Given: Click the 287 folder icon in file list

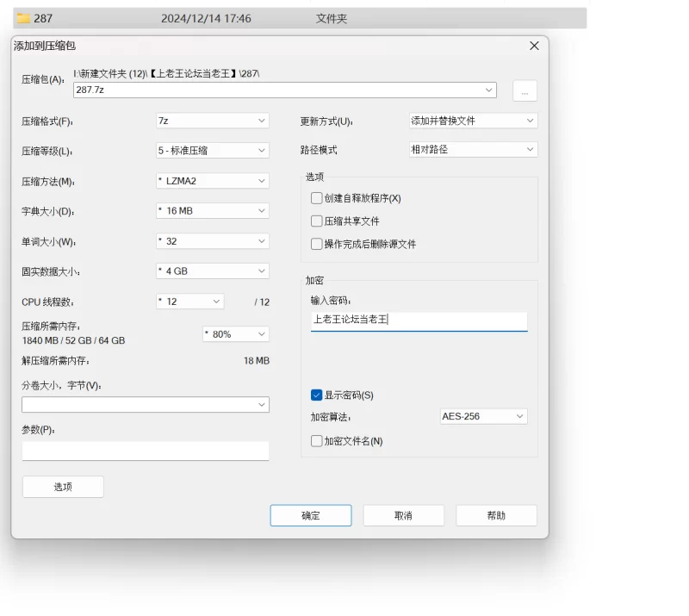Looking at the screenshot, I should pos(23,18).
